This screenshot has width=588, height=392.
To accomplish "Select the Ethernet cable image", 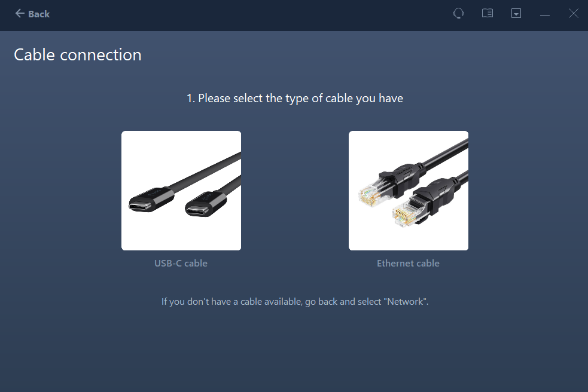I will (409, 190).
